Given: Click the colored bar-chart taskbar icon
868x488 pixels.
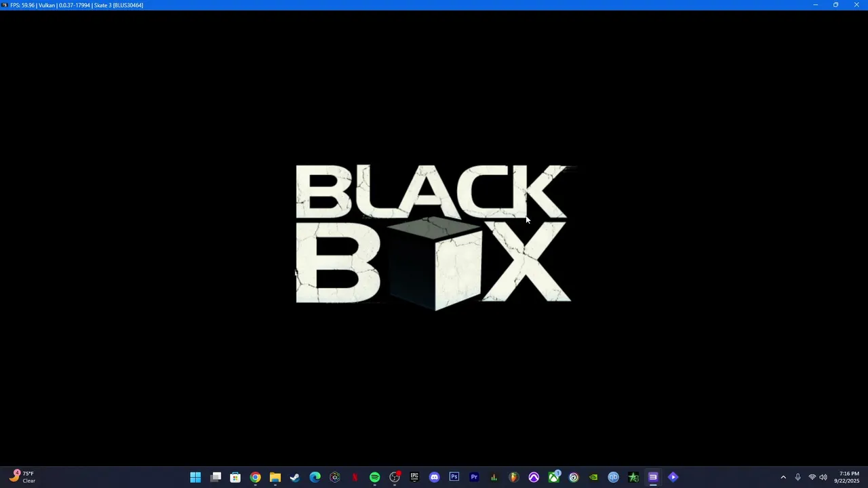Looking at the screenshot, I should 494,477.
